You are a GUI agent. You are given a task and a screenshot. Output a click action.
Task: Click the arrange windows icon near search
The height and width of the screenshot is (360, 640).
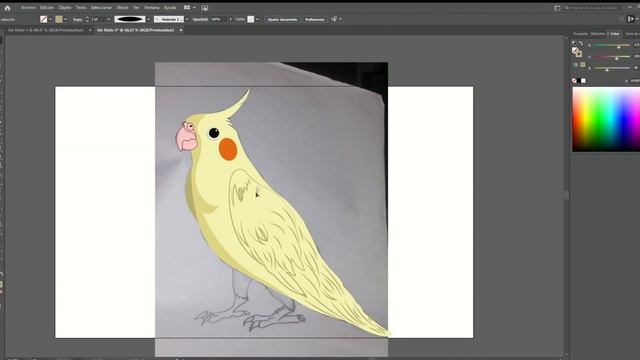(557, 8)
